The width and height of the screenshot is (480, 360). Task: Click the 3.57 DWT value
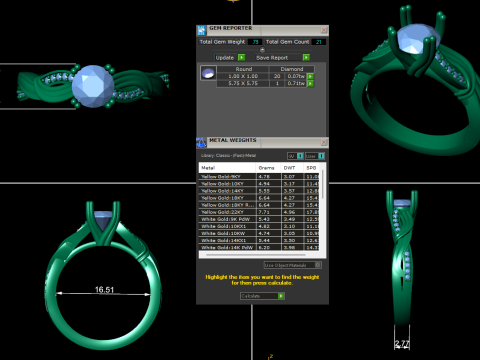pos(293,191)
